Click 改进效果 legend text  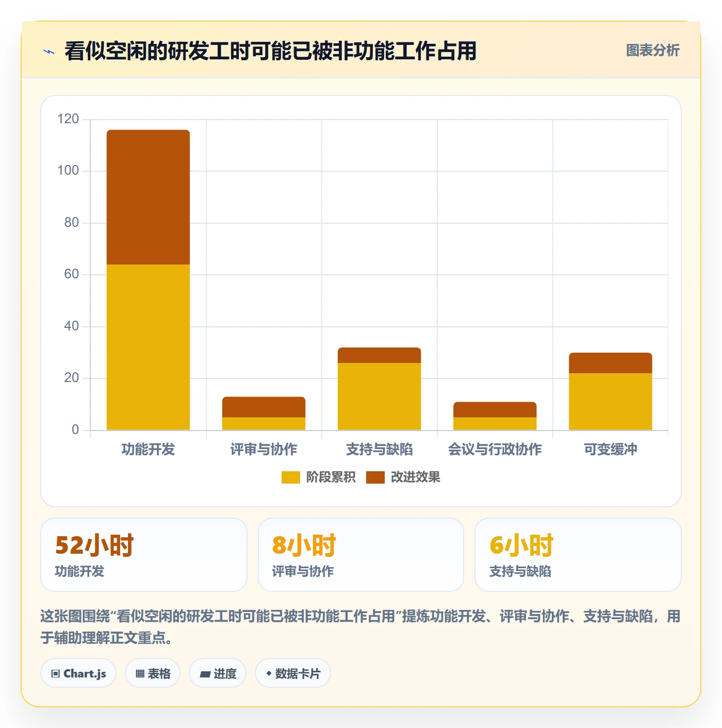[415, 477]
